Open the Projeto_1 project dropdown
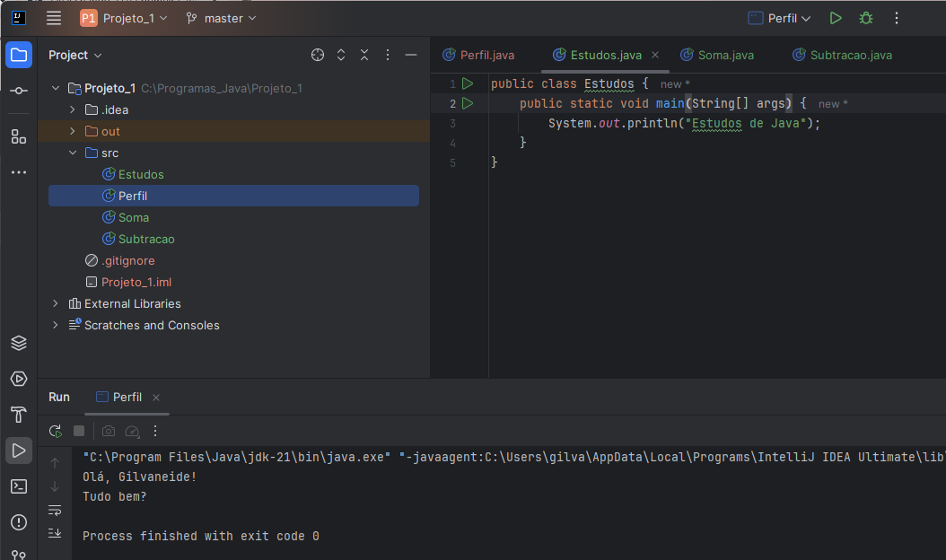 124,18
